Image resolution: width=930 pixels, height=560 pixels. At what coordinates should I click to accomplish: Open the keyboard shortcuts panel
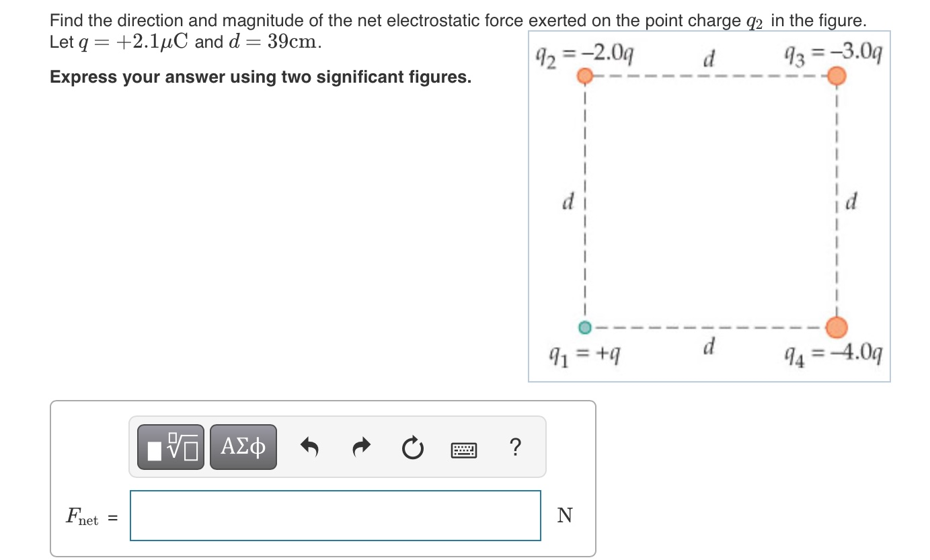point(463,449)
